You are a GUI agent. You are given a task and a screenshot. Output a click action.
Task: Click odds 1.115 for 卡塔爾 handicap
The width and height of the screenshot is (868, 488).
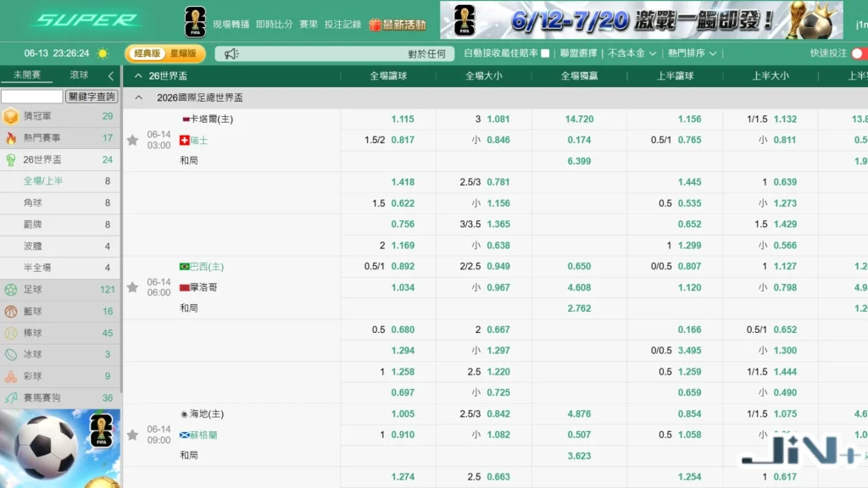coord(403,119)
